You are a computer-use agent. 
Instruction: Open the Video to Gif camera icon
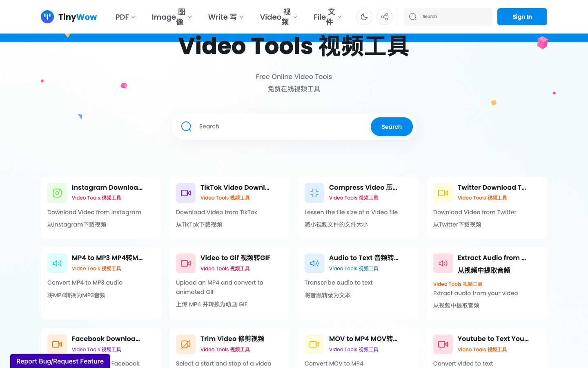[x=186, y=263]
